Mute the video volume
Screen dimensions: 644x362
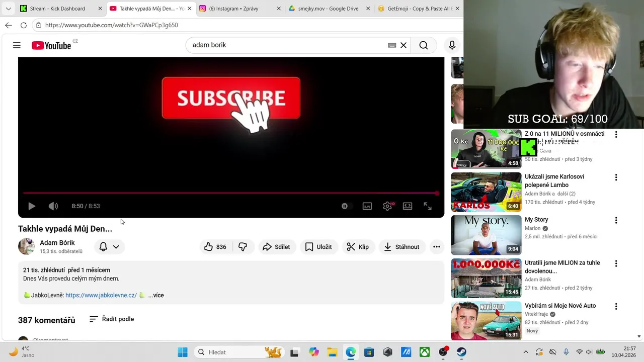53,206
